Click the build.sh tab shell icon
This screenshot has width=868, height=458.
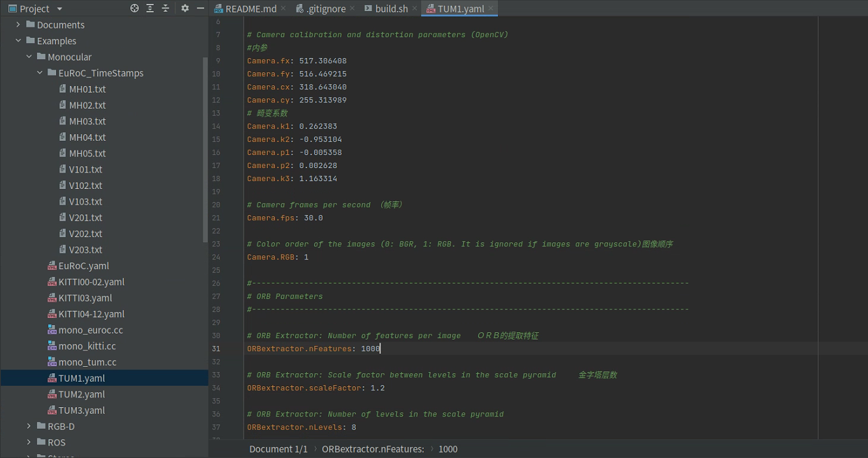[368, 8]
